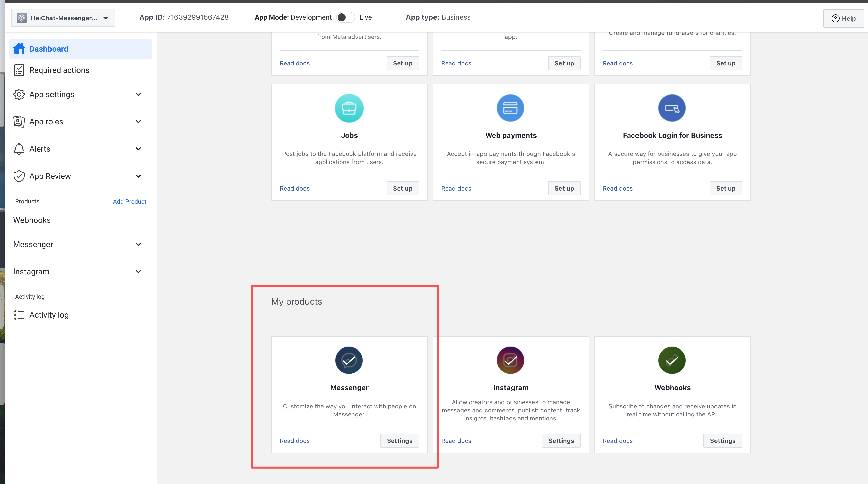868x484 pixels.
Task: Switch app mode from Development to Live
Action: pyautogui.click(x=345, y=17)
